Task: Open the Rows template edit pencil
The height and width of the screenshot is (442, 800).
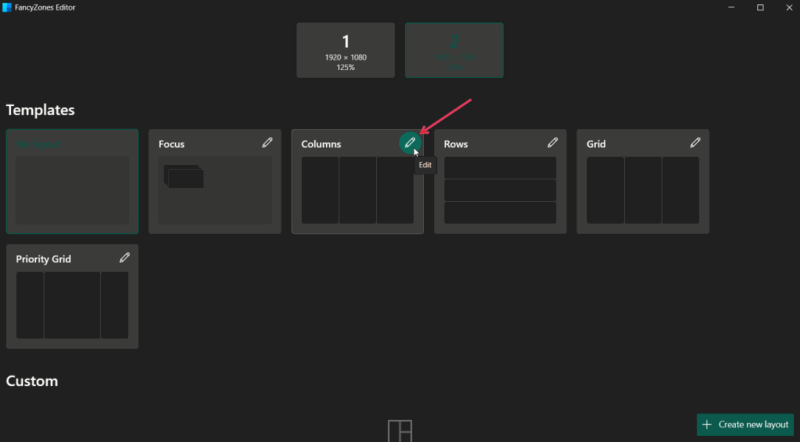Action: click(x=552, y=143)
